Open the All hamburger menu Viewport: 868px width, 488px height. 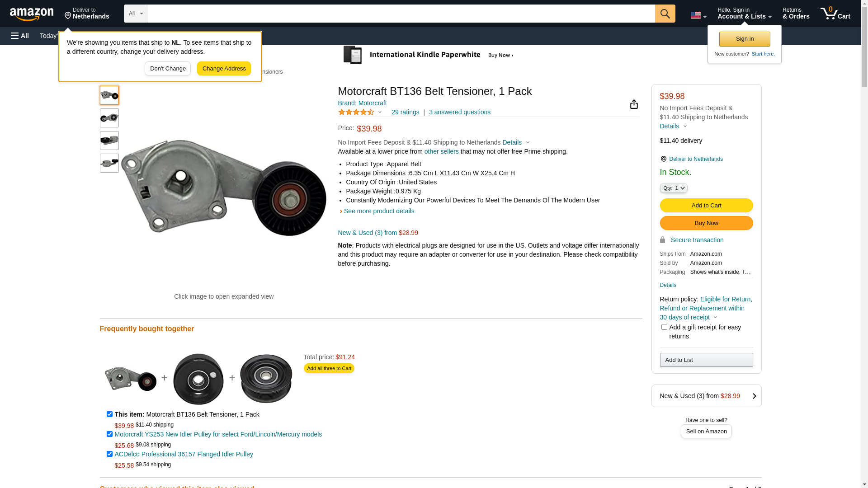[20, 36]
